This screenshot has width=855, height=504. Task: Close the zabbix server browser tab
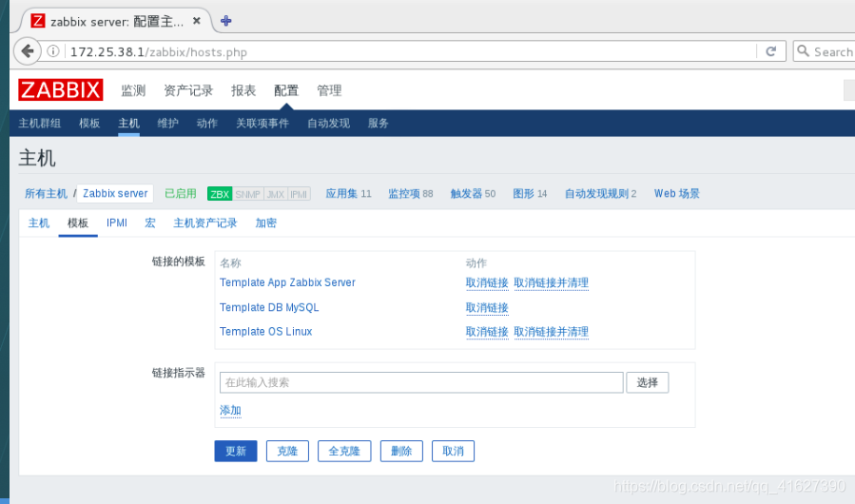coord(197,21)
